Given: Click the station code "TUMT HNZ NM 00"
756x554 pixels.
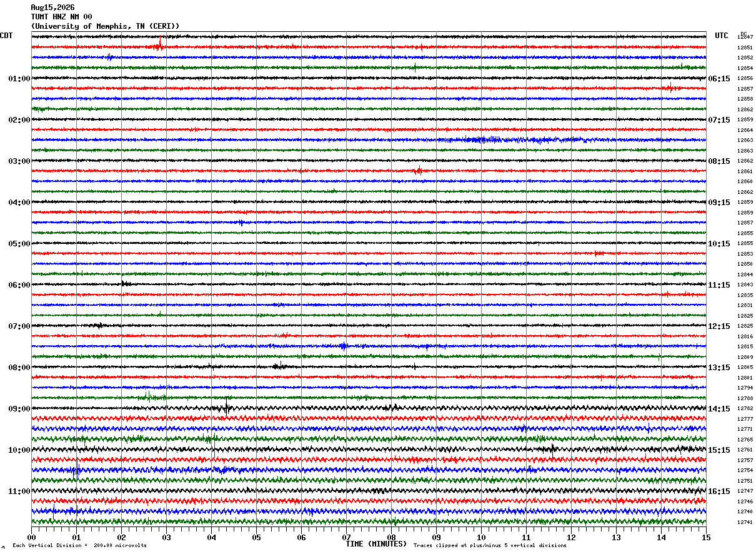Looking at the screenshot, I should click(61, 17).
